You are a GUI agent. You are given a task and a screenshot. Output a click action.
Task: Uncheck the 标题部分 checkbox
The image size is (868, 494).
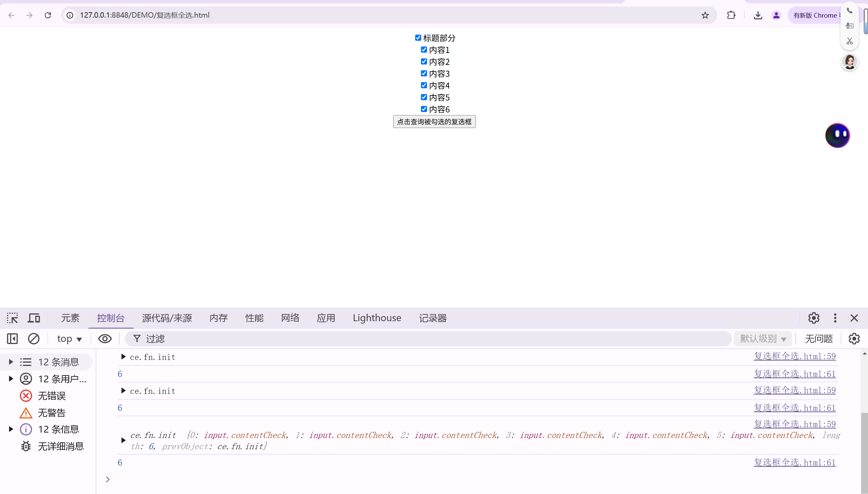[418, 38]
